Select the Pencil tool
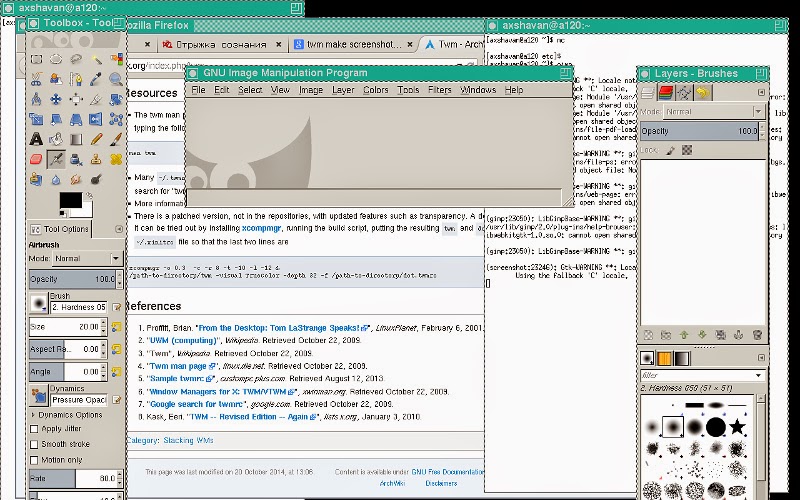Screen dimensions: 800x500 coord(96,139)
